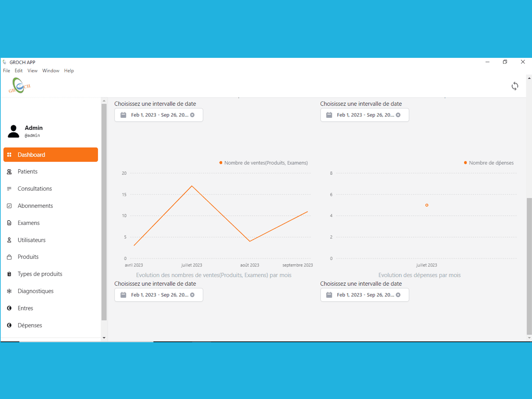Open the View menu
Image resolution: width=532 pixels, height=399 pixels.
point(32,70)
